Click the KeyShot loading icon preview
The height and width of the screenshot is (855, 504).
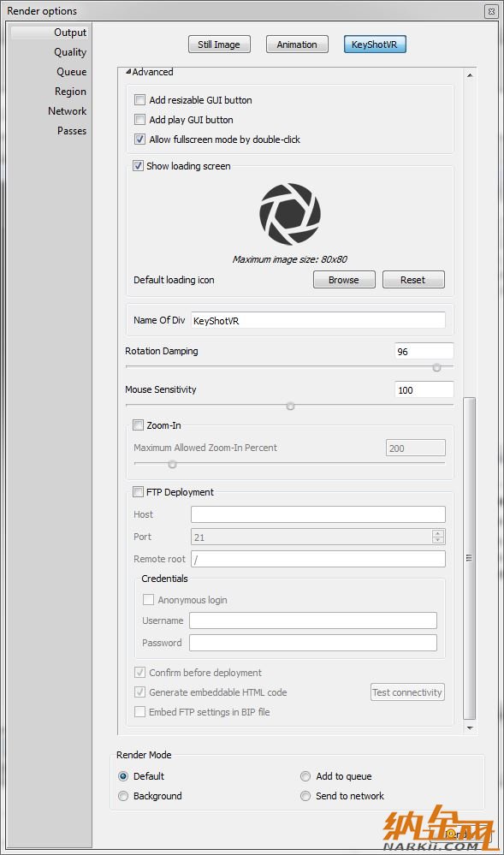click(289, 214)
